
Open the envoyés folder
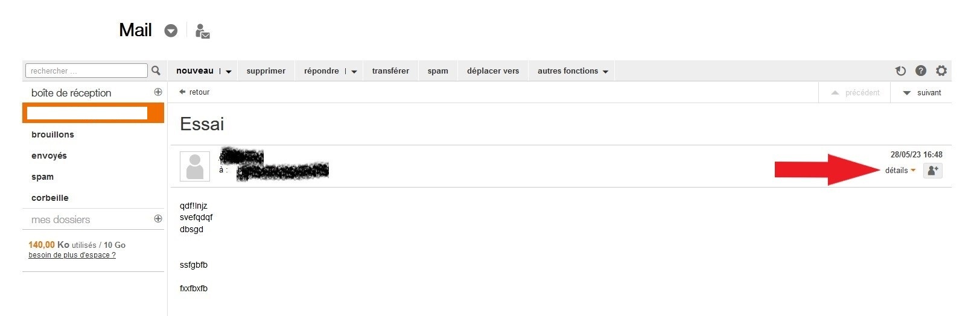49,156
